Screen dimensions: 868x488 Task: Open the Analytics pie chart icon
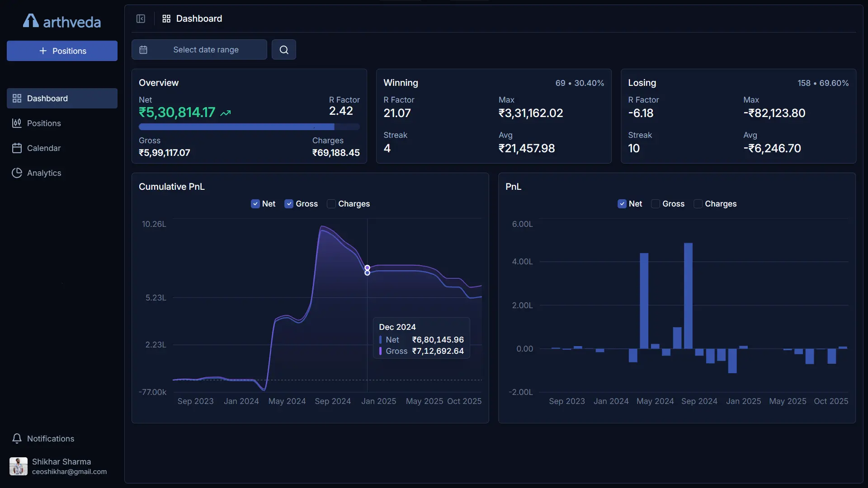click(17, 173)
